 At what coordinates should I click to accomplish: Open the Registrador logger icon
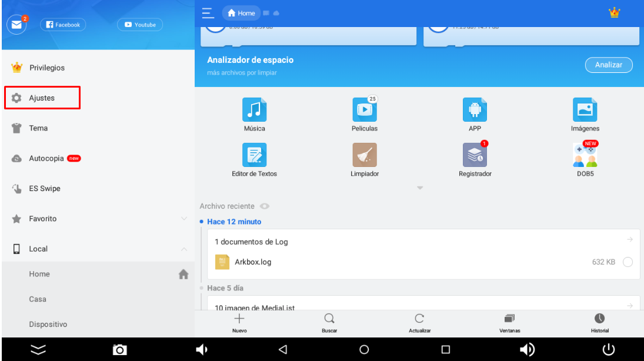coord(475,155)
